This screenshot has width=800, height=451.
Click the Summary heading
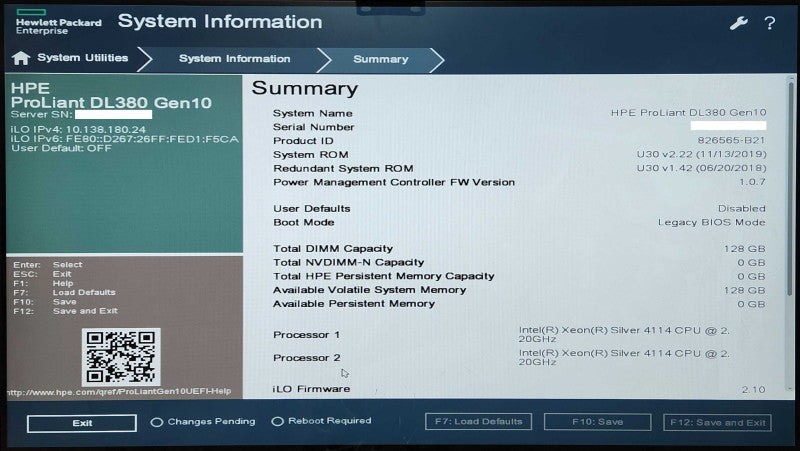tap(305, 88)
